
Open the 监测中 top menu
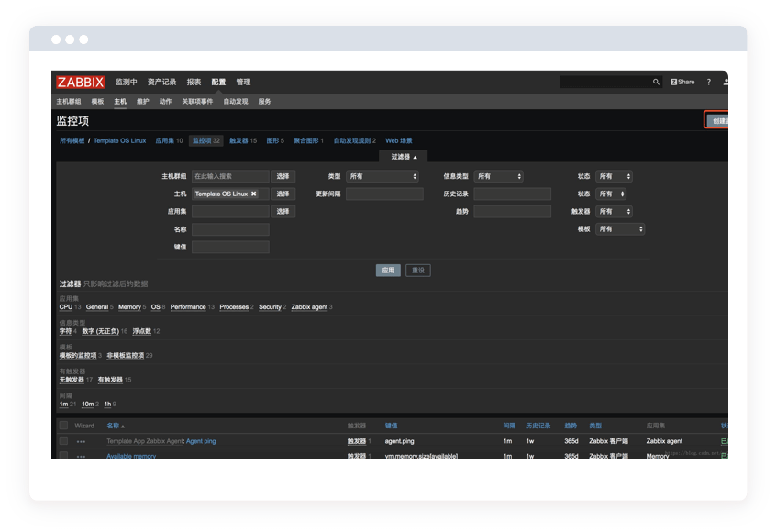[127, 83]
